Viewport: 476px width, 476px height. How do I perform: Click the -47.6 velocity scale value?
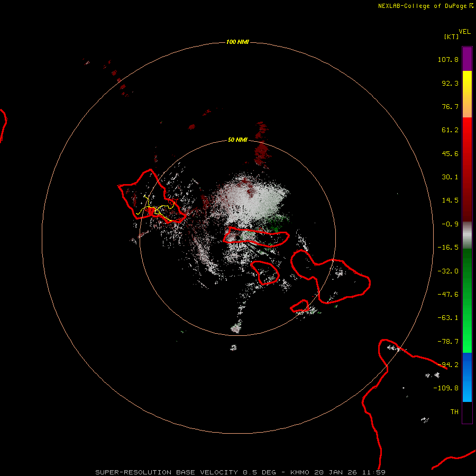tap(448, 295)
